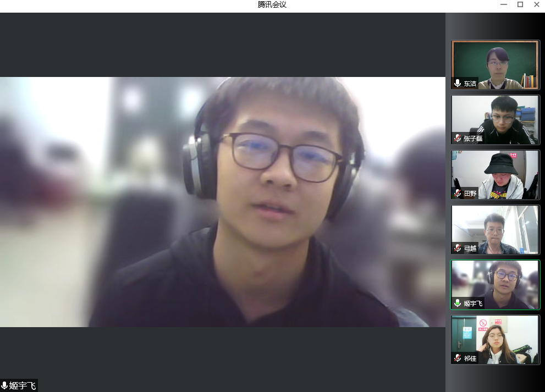The width and height of the screenshot is (545, 392).
Task: Click the 东洁 name label
Action: coord(470,84)
